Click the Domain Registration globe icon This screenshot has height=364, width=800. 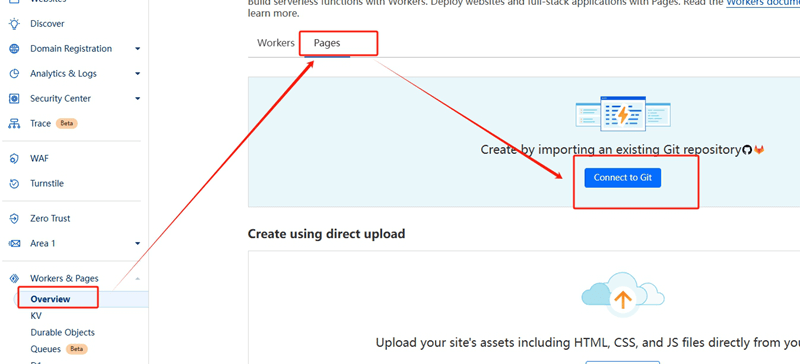[x=15, y=48]
